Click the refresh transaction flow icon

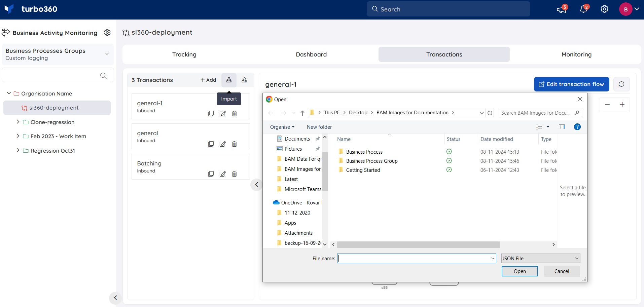click(x=621, y=84)
